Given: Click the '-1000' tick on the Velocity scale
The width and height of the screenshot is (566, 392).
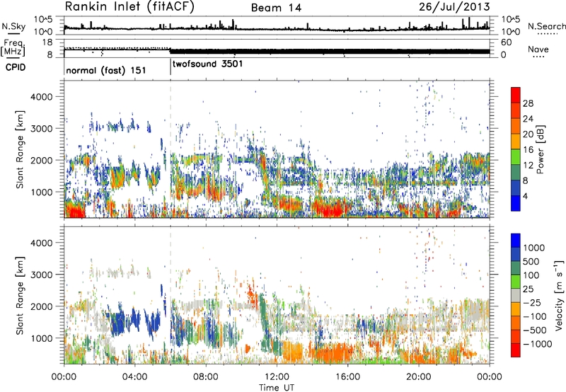Looking at the screenshot, I should tap(537, 344).
